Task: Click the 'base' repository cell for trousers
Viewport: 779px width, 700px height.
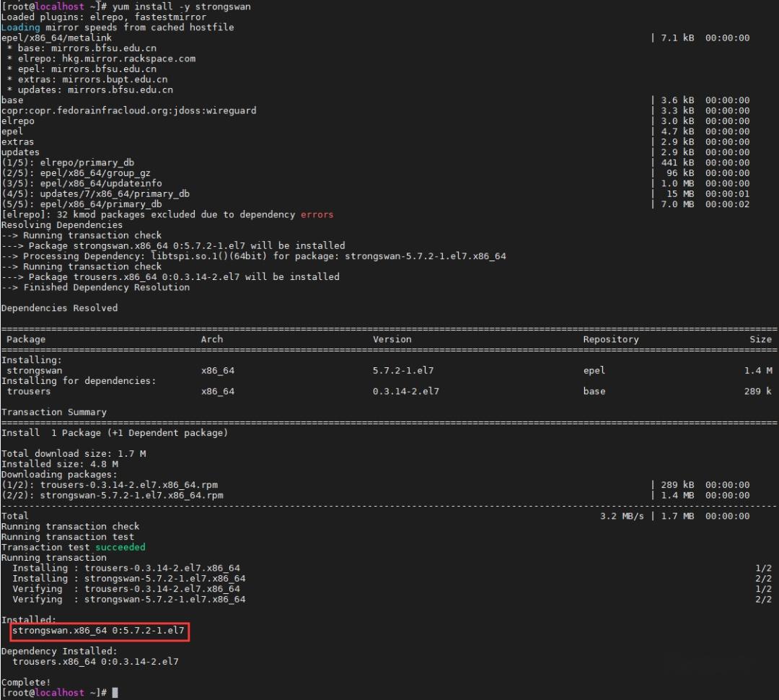Action: click(594, 391)
